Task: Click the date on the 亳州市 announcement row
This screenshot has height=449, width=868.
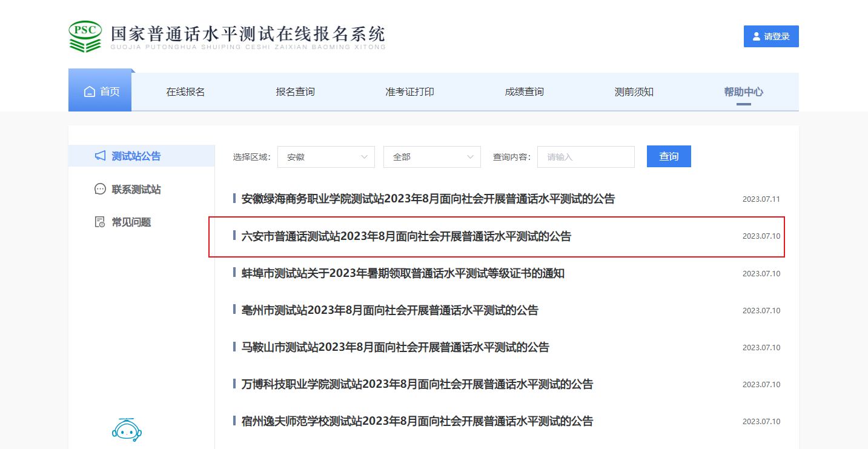Action: [761, 311]
